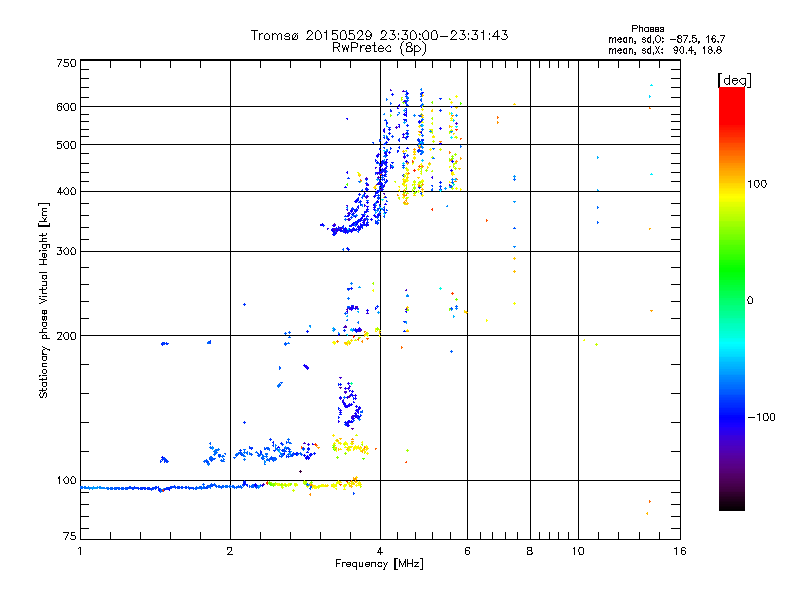Click the '300' y-axis tick label

pyautogui.click(x=66, y=251)
